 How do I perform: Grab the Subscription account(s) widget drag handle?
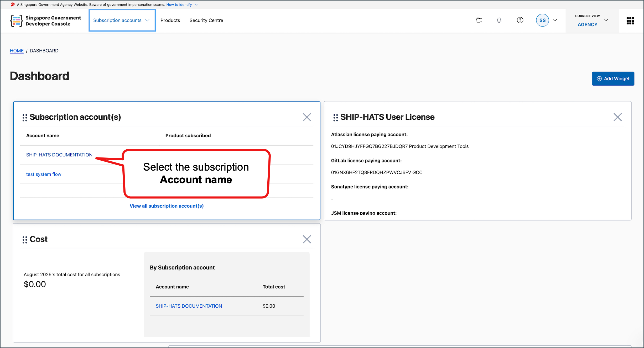25,118
